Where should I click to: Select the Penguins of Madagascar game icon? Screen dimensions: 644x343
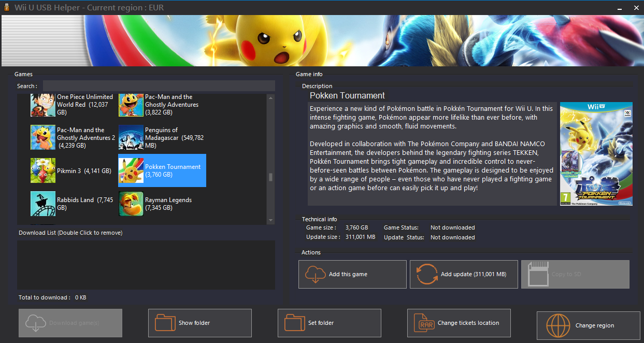coord(131,138)
